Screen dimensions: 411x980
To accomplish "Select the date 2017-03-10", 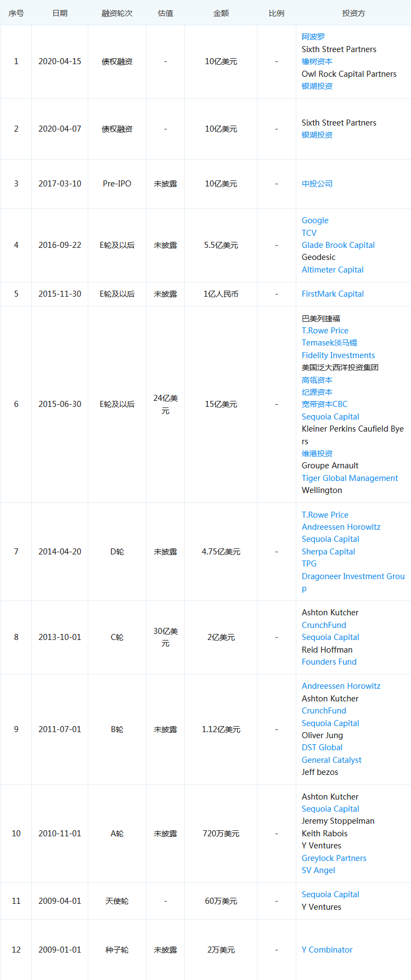I will pyautogui.click(x=60, y=184).
